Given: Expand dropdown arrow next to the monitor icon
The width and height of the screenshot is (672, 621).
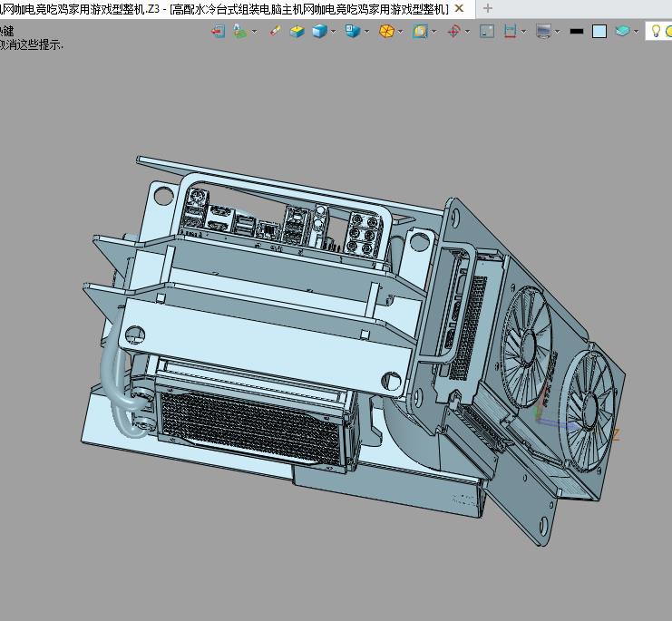Looking at the screenshot, I should point(559,31).
